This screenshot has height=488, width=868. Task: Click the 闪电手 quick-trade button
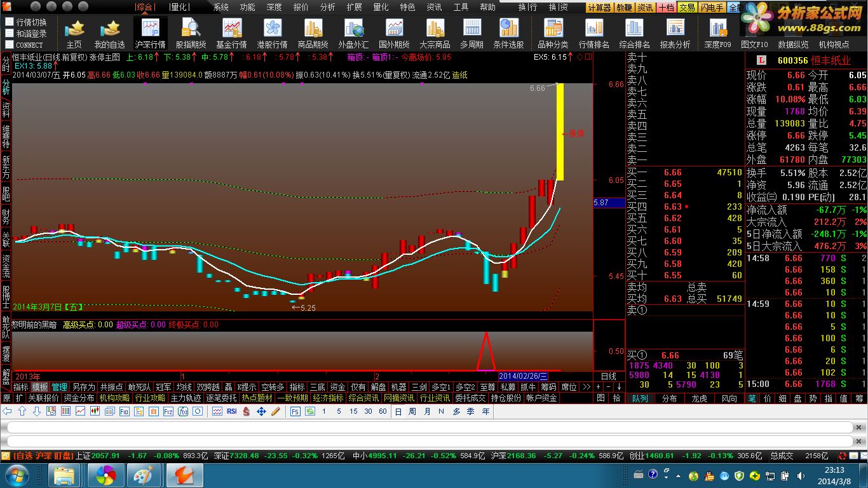click(712, 8)
